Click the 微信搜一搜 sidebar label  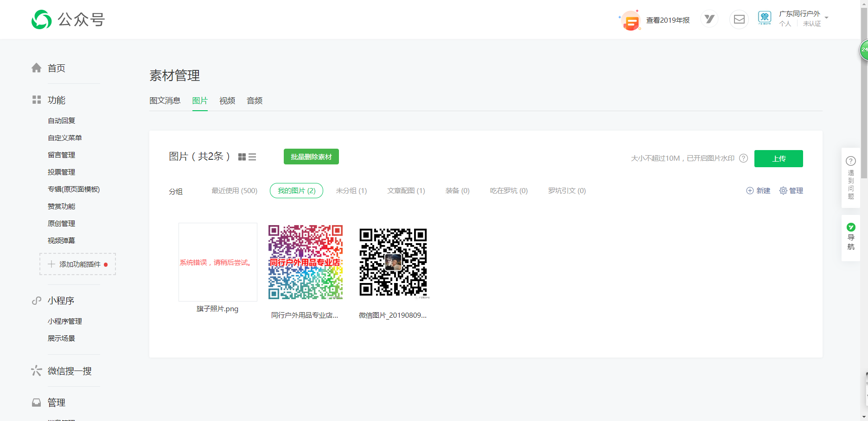click(70, 371)
